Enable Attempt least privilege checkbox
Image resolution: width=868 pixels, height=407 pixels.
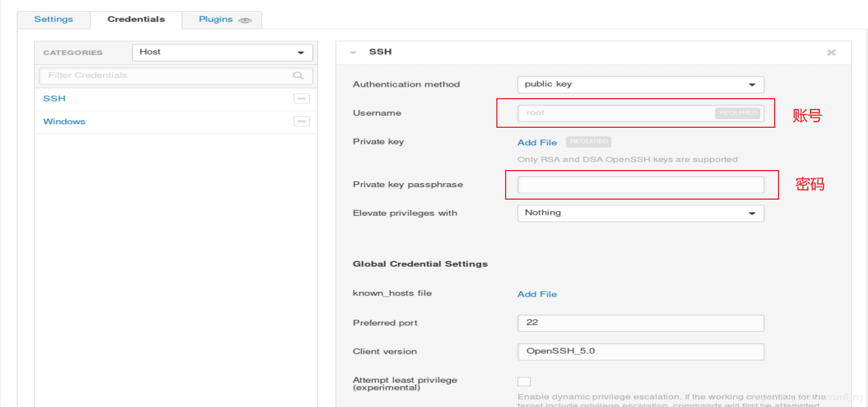point(524,381)
